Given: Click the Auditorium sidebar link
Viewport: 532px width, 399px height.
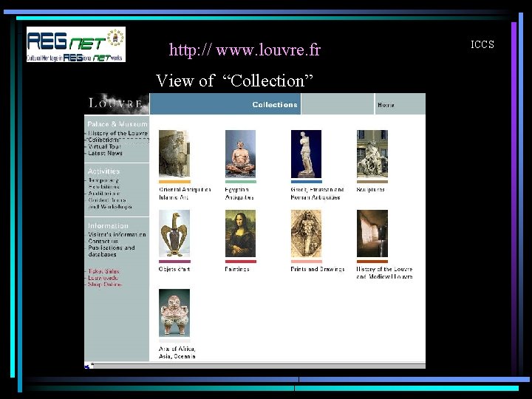Looking at the screenshot, I should pyautogui.click(x=104, y=194).
